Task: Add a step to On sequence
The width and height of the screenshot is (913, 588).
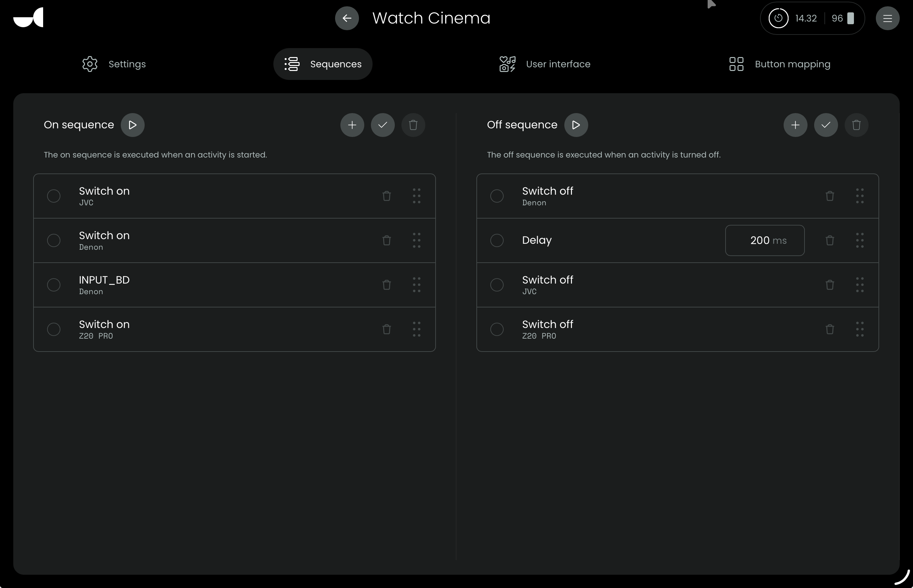Action: click(352, 125)
